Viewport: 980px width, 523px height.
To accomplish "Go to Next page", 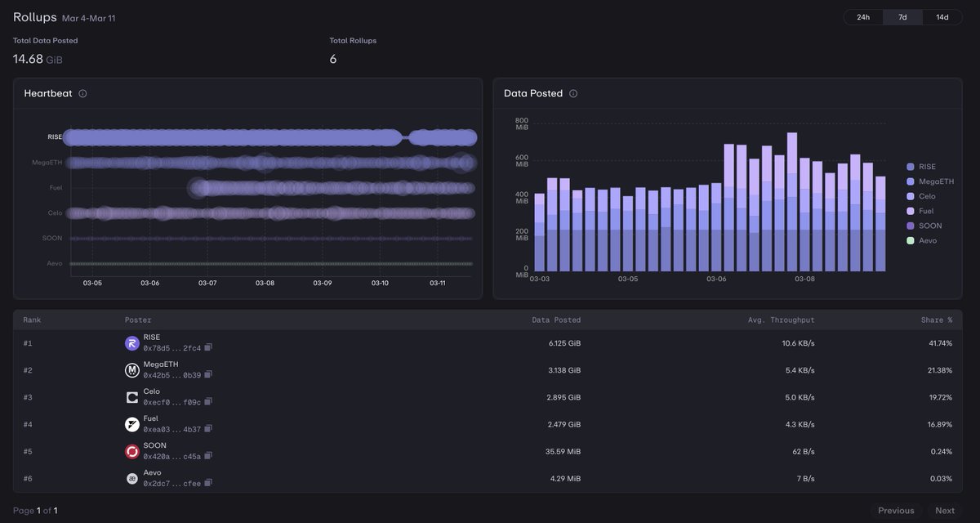I will (945, 511).
